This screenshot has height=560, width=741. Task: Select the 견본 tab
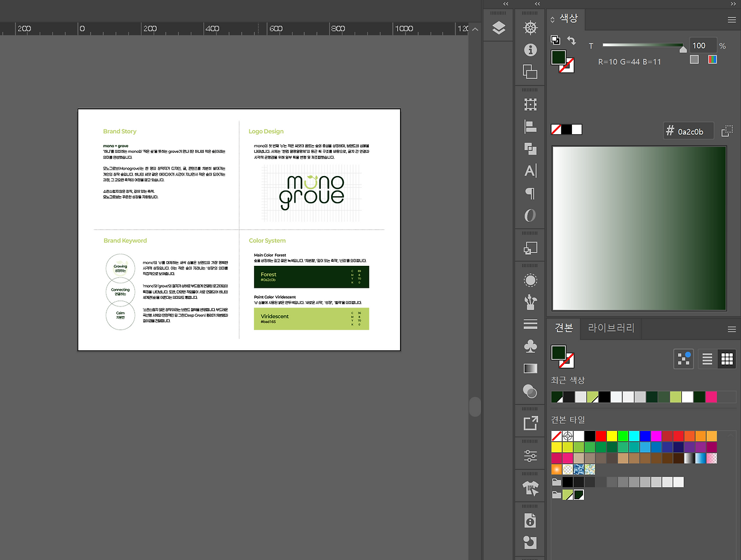[564, 328]
